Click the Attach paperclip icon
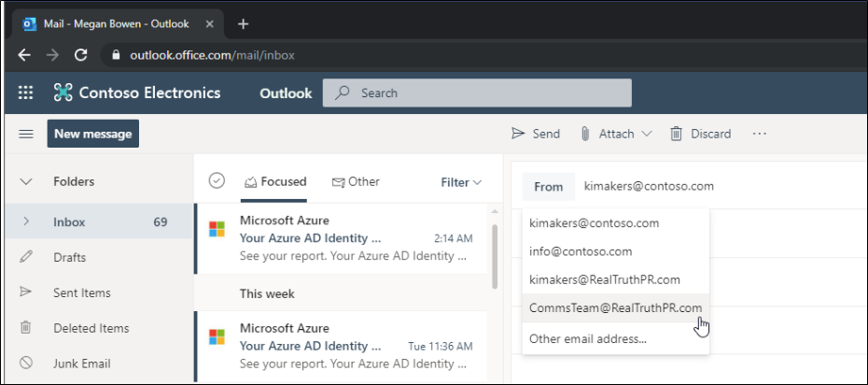This screenshot has width=868, height=385. click(x=585, y=134)
